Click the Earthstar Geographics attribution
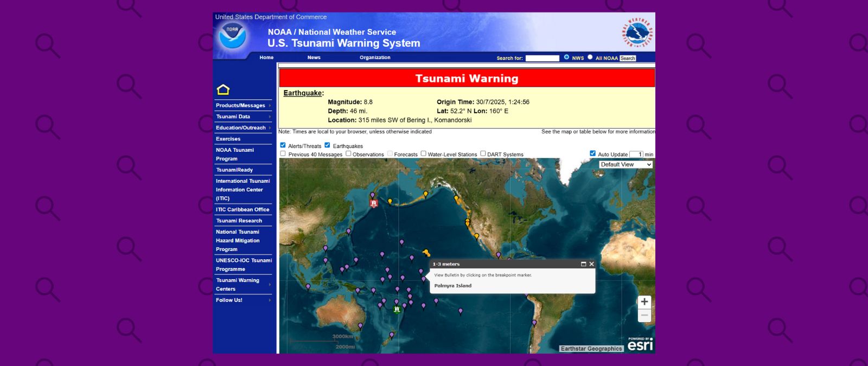The width and height of the screenshot is (868, 366). (x=591, y=349)
